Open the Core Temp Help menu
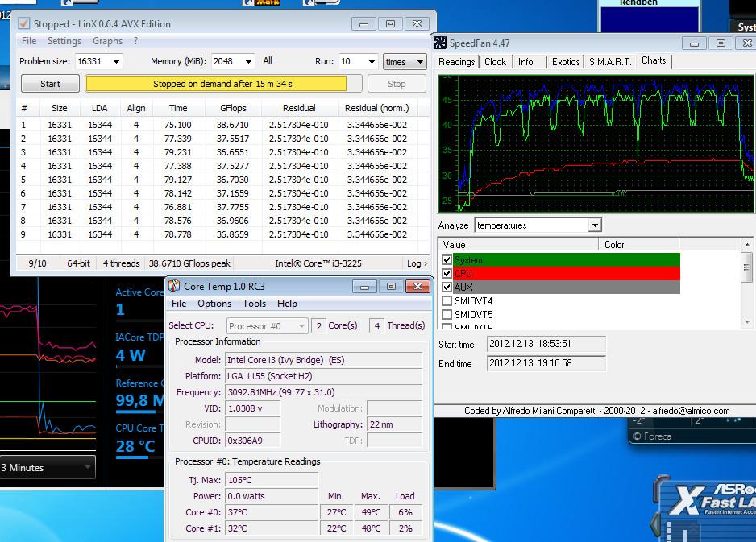Viewport: 756px width, 542px height. (287, 304)
